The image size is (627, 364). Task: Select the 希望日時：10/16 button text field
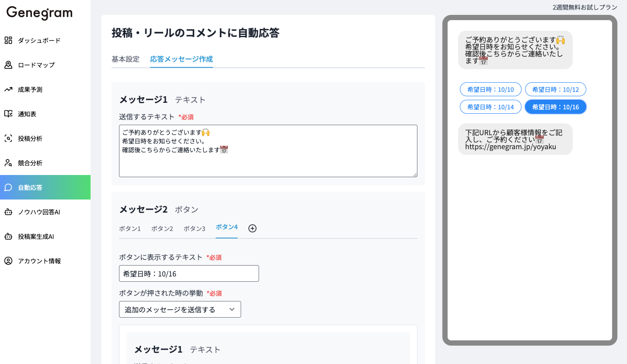tap(189, 273)
